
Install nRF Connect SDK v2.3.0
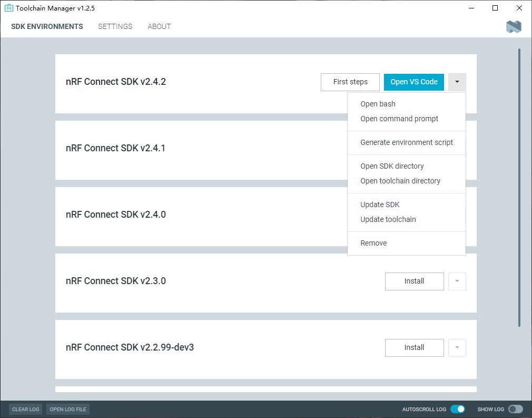pos(414,281)
